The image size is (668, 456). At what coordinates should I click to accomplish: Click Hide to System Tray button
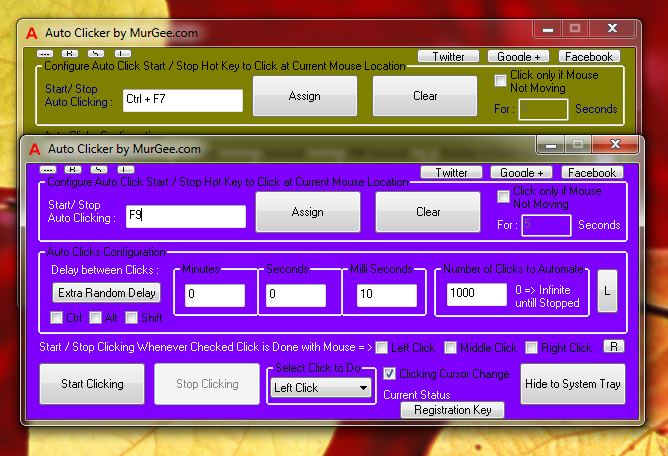[573, 384]
